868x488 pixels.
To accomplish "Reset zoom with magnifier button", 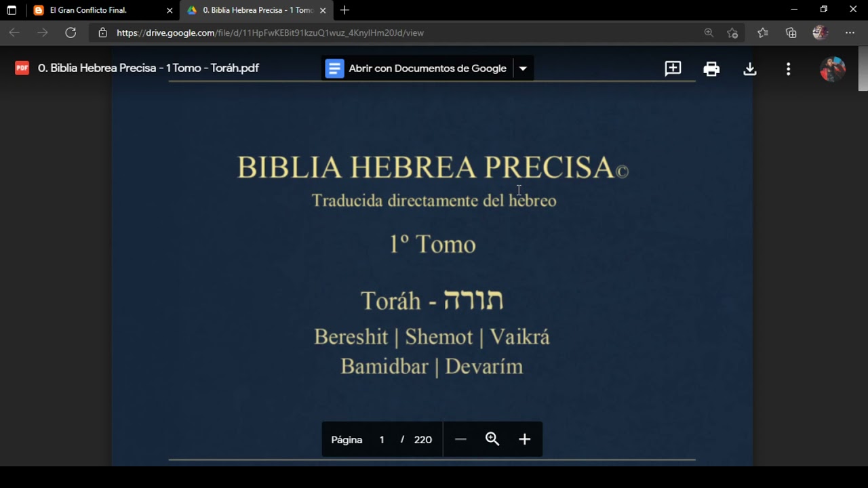I will pyautogui.click(x=492, y=439).
